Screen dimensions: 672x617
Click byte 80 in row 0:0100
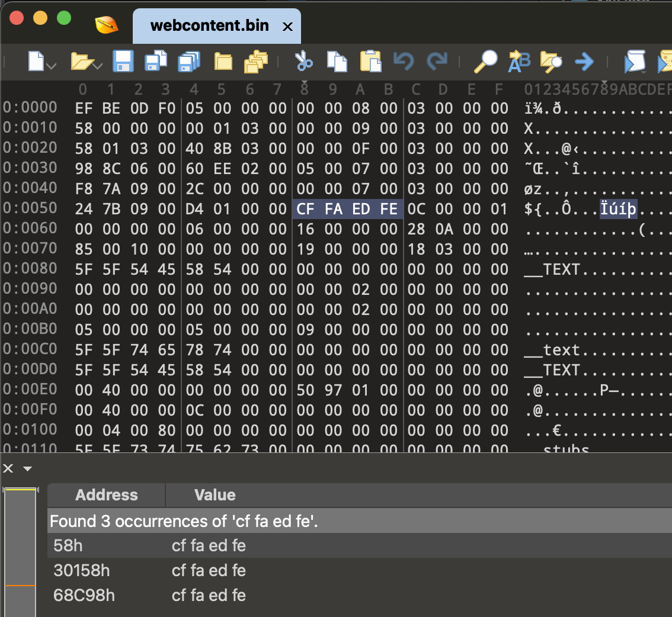point(167,430)
